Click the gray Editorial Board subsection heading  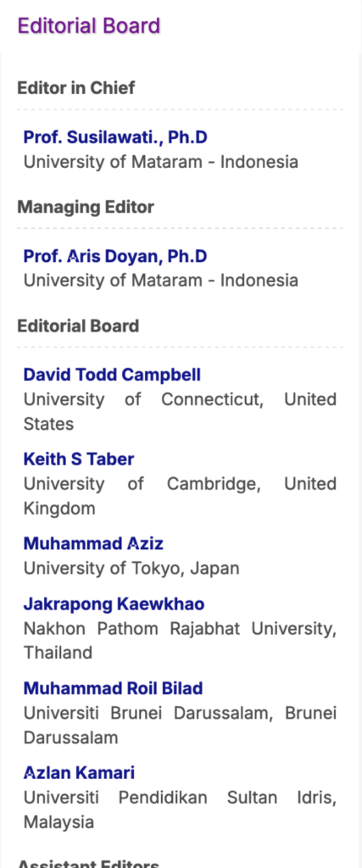pyautogui.click(x=78, y=326)
